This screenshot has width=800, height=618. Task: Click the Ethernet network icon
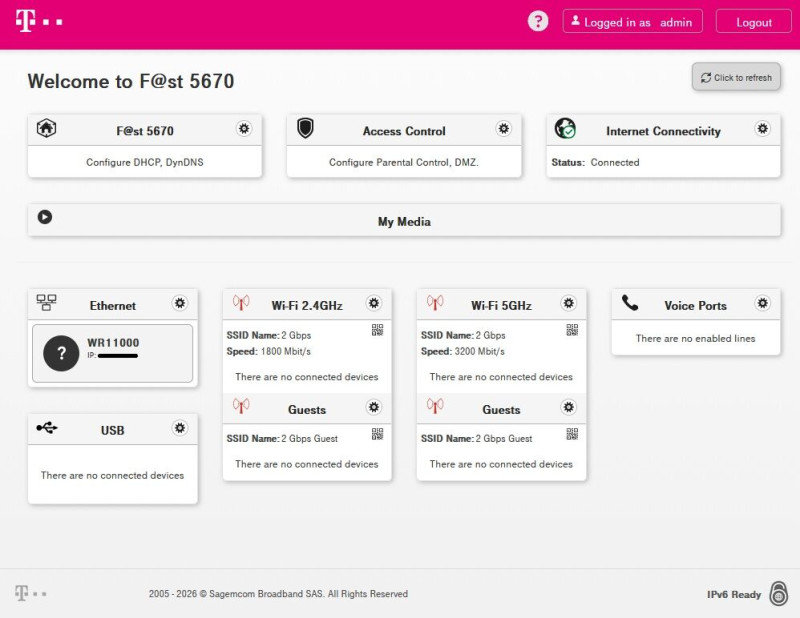(46, 302)
